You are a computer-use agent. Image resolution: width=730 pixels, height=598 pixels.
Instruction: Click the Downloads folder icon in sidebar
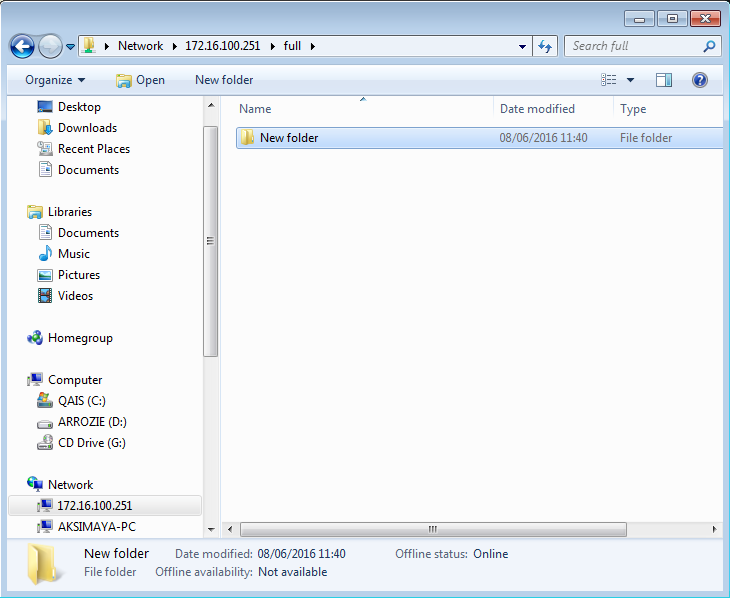tap(45, 127)
